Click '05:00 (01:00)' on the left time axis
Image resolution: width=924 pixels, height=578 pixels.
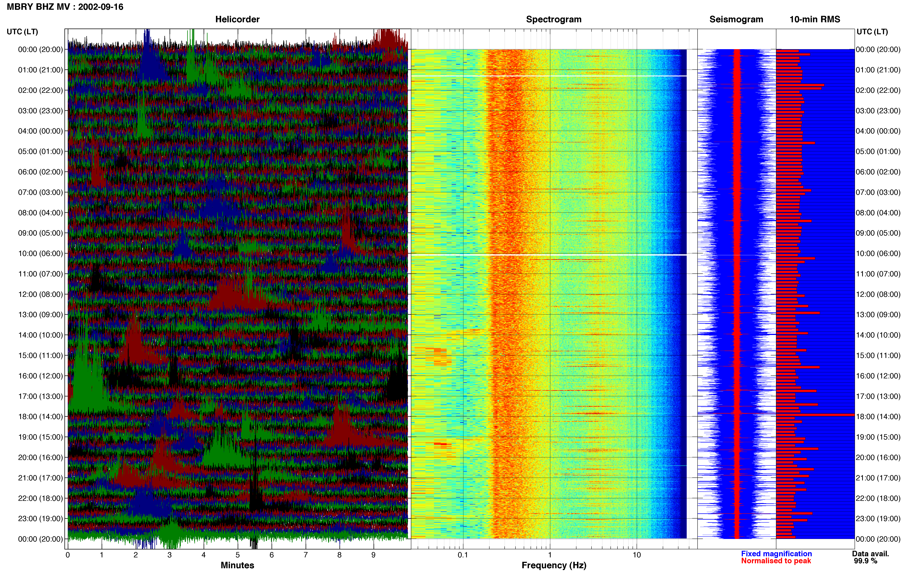(41, 151)
